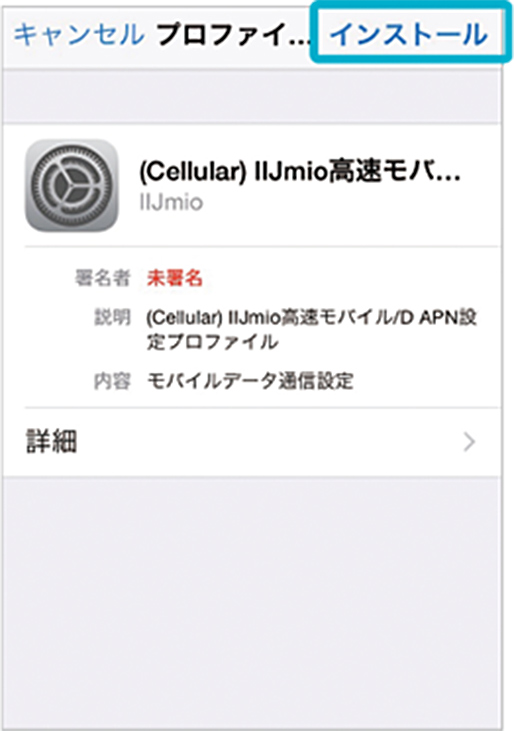
Task: Tap キャンセル to cancel profile install
Action: pos(79,34)
